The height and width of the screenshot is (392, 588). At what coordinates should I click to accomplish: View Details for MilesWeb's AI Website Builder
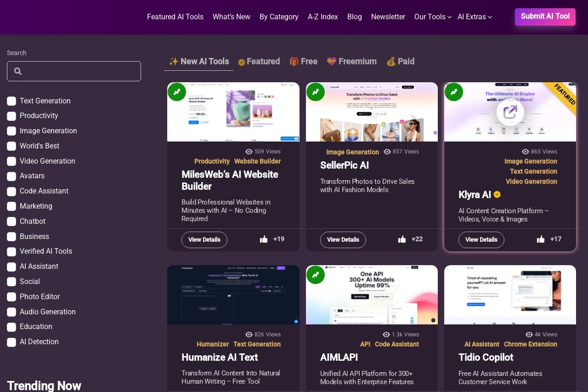[x=204, y=240]
